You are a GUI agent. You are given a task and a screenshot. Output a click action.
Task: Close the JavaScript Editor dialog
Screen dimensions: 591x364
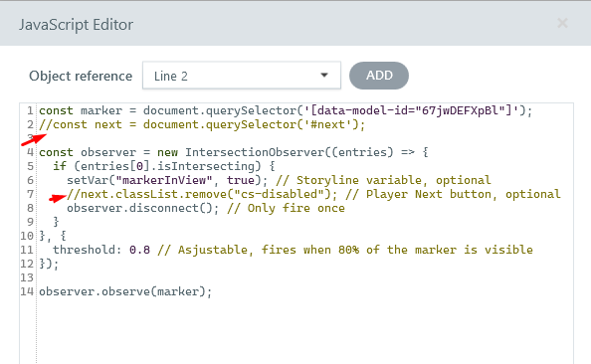click(562, 23)
